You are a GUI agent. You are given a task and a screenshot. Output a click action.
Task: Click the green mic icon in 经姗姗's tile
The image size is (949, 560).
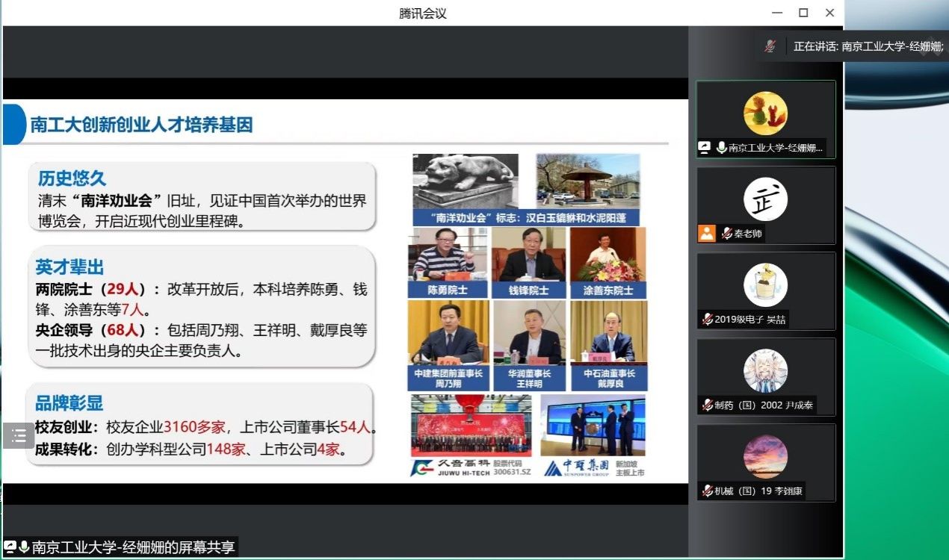[721, 148]
